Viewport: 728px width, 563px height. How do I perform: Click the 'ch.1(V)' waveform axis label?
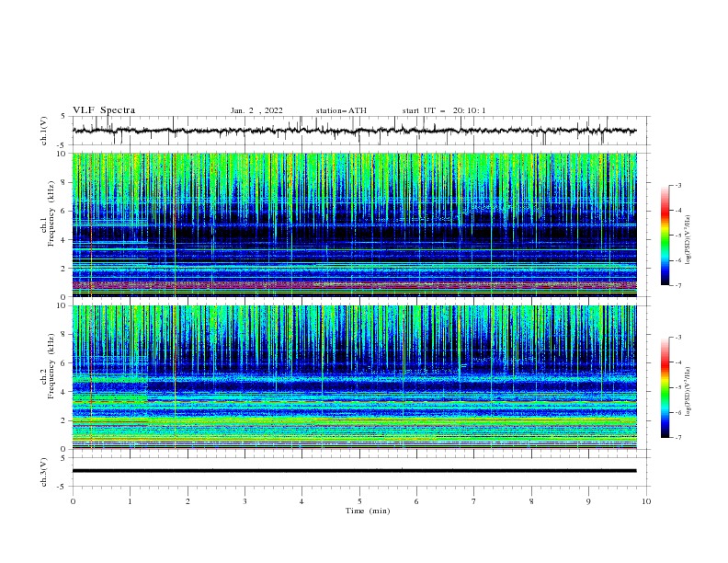point(44,131)
